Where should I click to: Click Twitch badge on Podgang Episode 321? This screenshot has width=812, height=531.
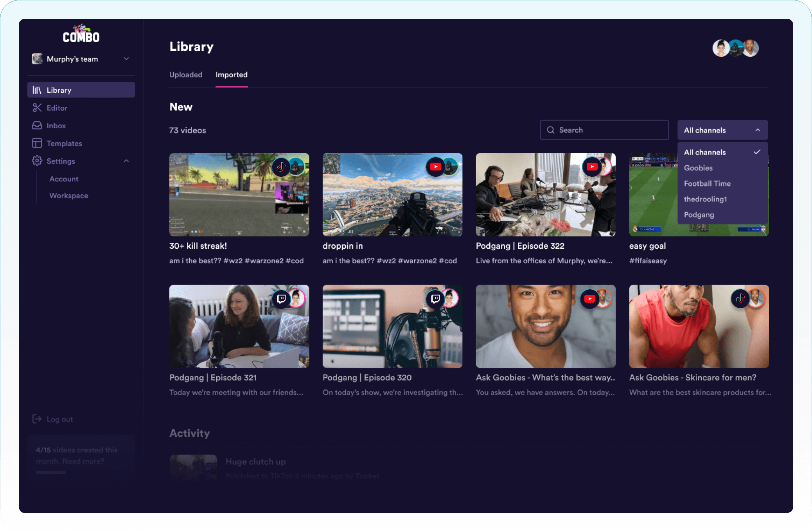tap(281, 299)
